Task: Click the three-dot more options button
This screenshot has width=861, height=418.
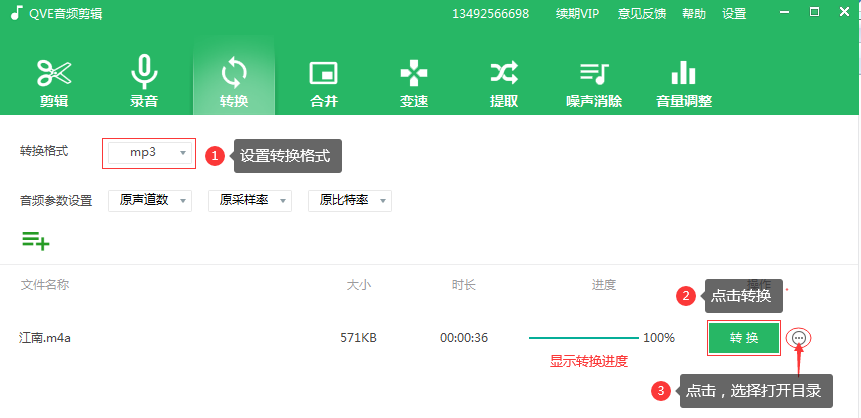Action: [798, 339]
